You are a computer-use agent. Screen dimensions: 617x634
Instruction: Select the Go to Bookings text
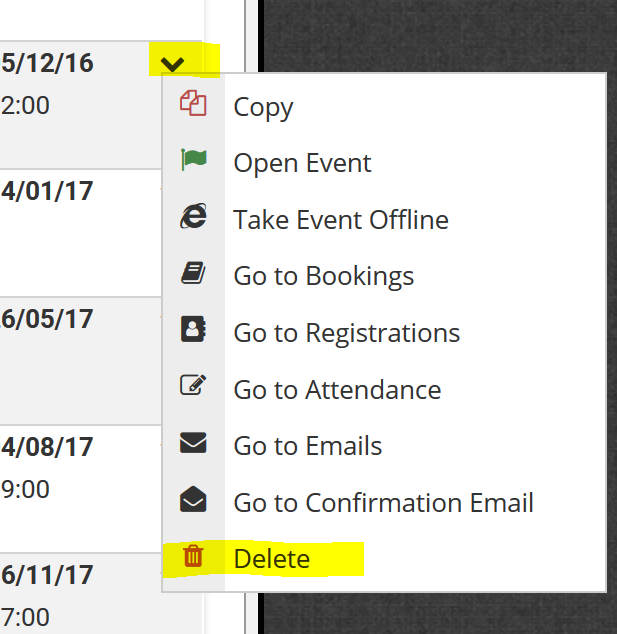coord(323,276)
